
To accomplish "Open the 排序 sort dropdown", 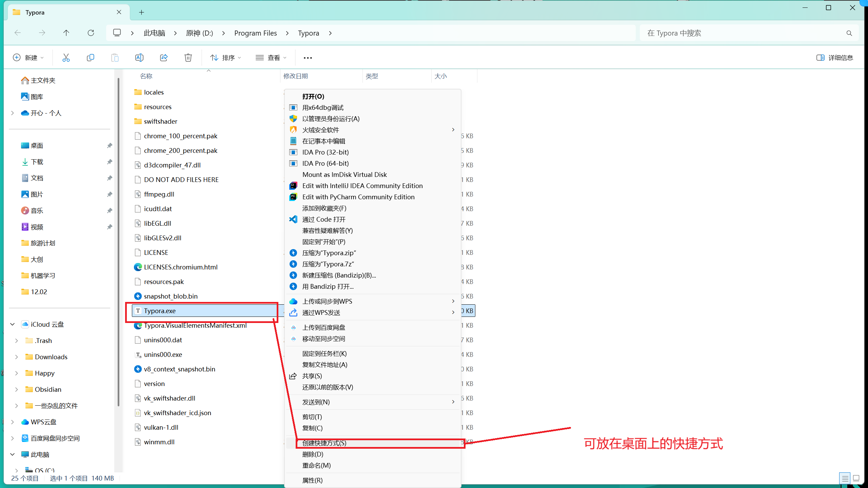I will 225,58.
